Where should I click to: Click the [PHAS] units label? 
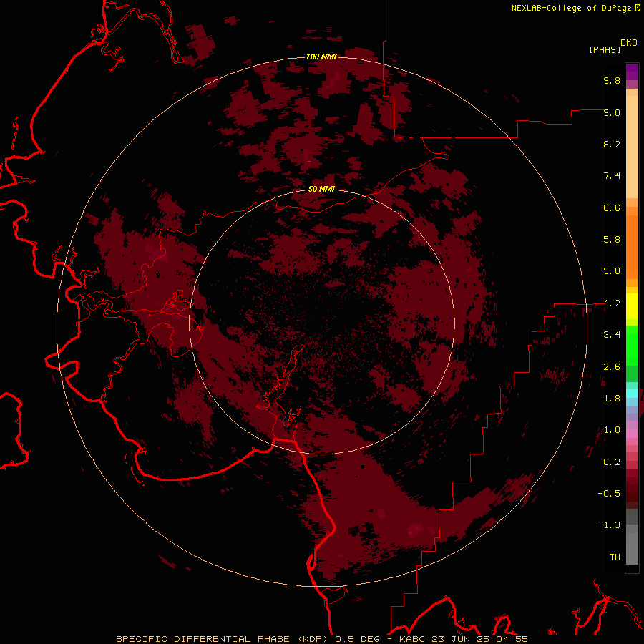[605, 49]
